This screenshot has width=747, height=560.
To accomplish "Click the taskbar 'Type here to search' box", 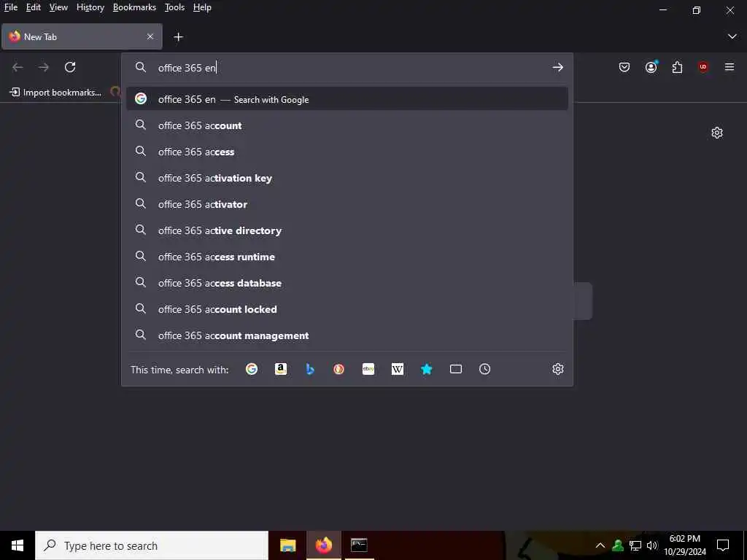I will tap(152, 545).
